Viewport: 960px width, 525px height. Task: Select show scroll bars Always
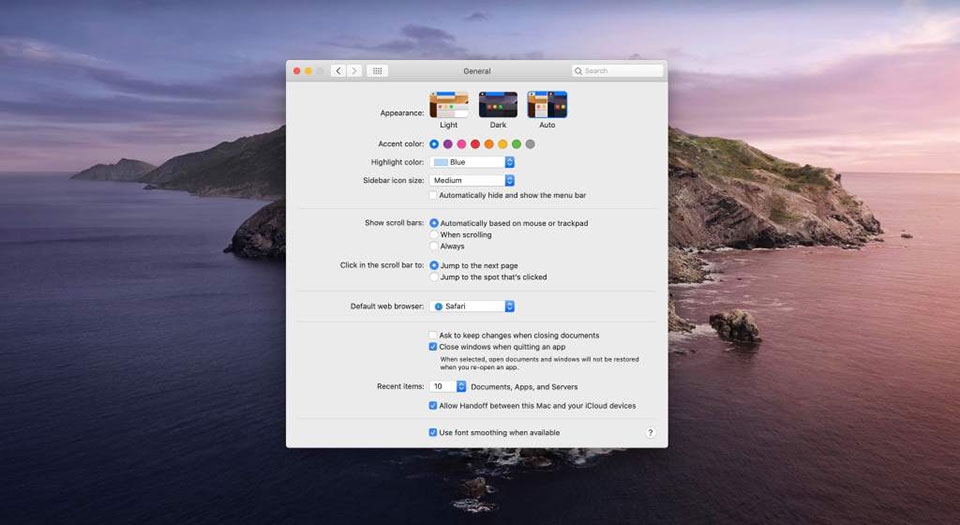click(434, 247)
